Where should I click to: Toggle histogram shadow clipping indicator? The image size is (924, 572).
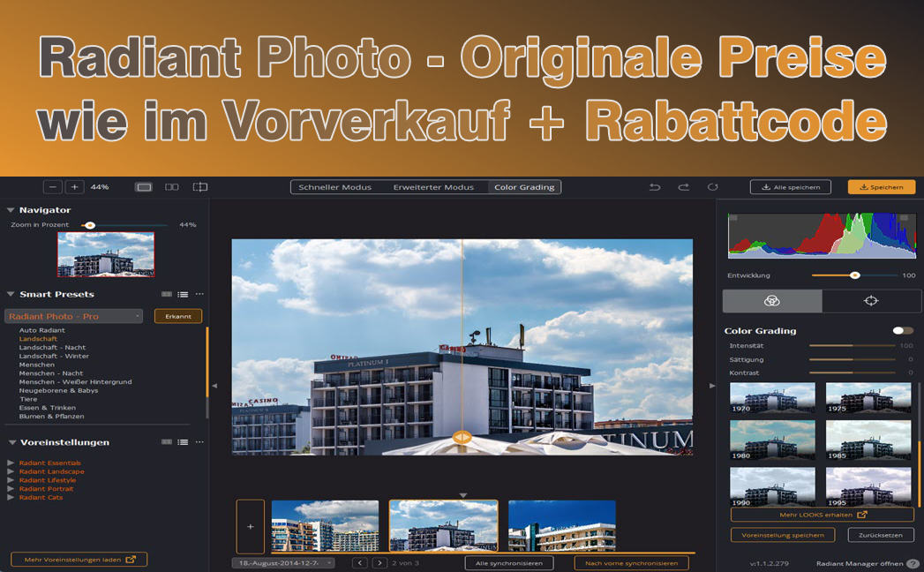pyautogui.click(x=733, y=218)
